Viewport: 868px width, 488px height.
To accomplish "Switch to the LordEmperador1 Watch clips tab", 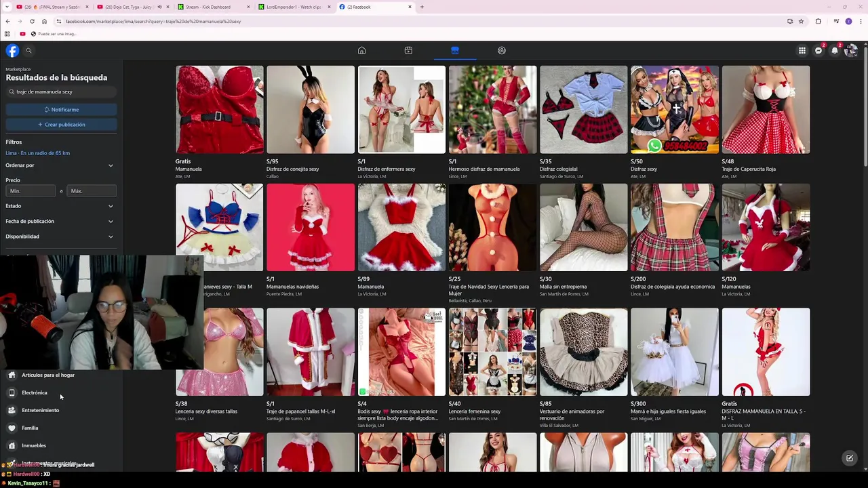I will pos(294,7).
